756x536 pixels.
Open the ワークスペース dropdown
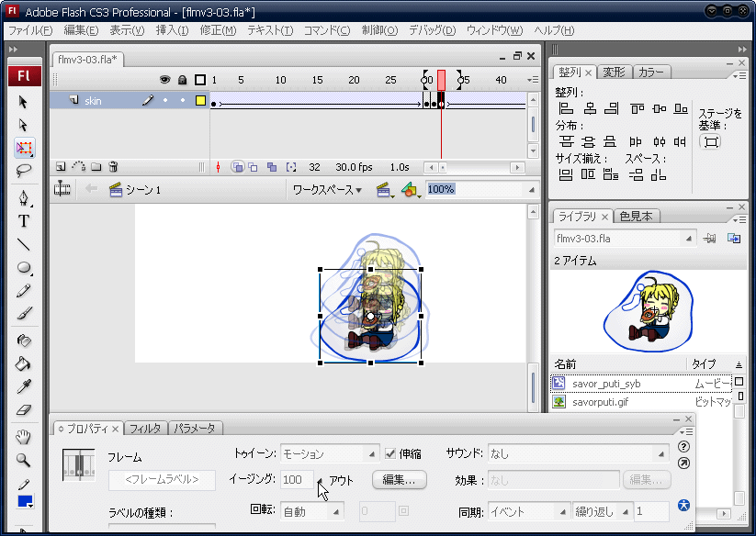[x=327, y=190]
